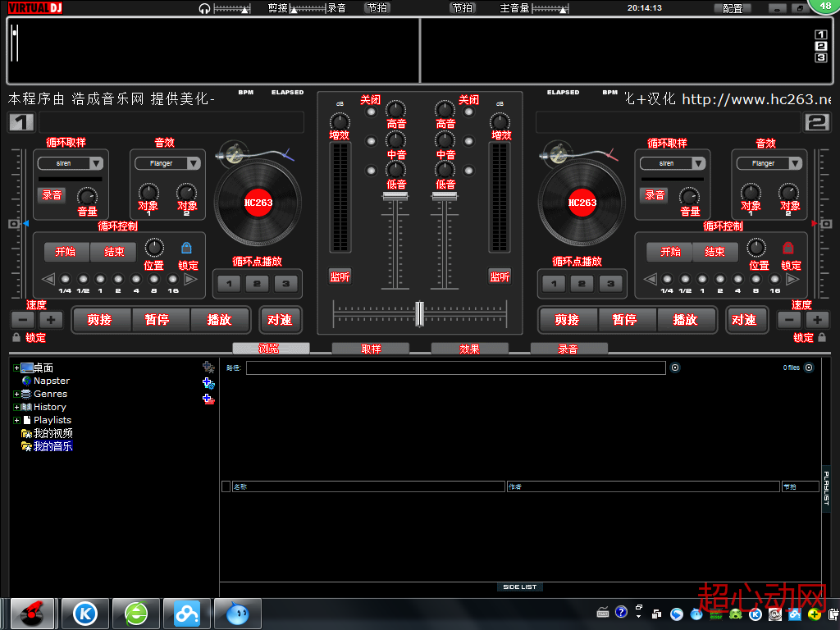This screenshot has height=630, width=840.
Task: Click deck 1 loop shrink left arrow
Action: (48, 279)
